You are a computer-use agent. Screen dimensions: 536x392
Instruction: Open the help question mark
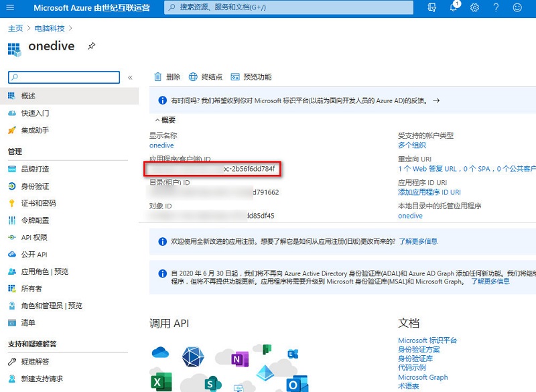click(496, 7)
